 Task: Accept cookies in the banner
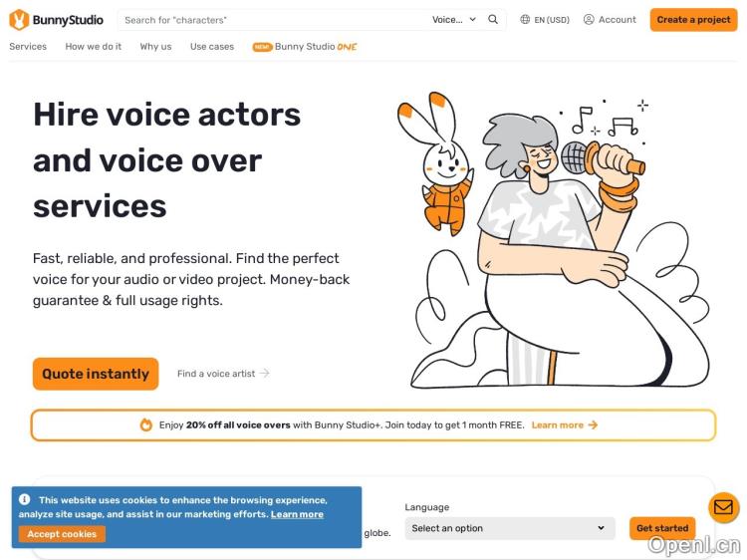point(62,534)
